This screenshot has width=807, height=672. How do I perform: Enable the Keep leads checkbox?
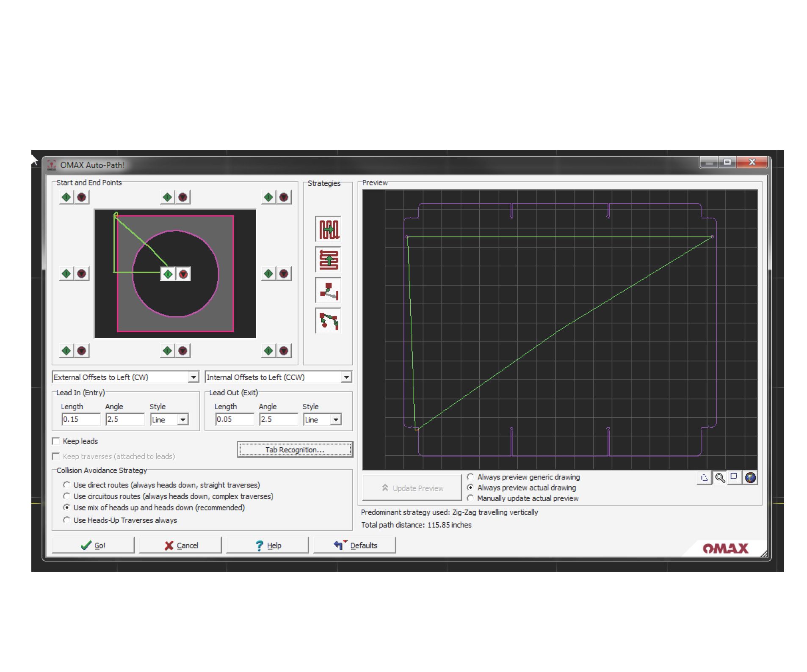tap(56, 441)
